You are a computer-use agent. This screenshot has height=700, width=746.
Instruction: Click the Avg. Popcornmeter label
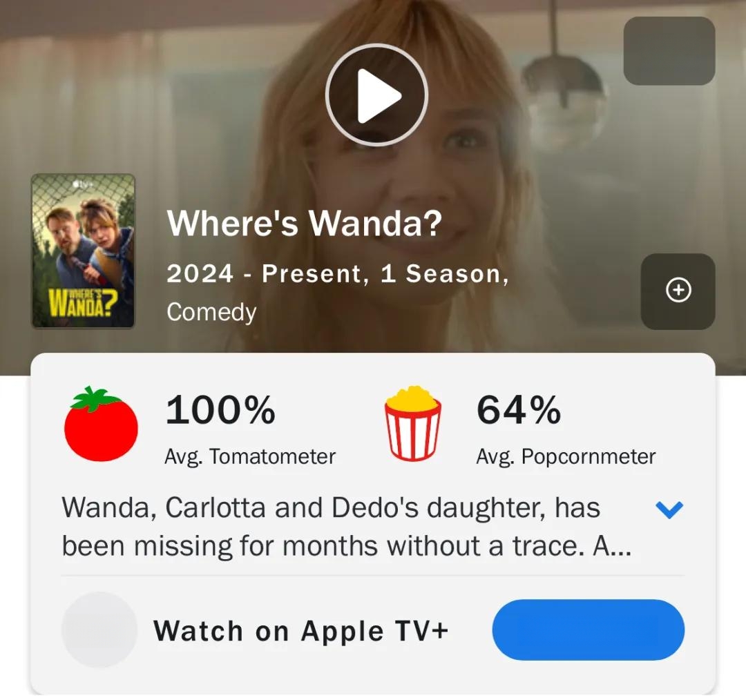[x=566, y=457]
